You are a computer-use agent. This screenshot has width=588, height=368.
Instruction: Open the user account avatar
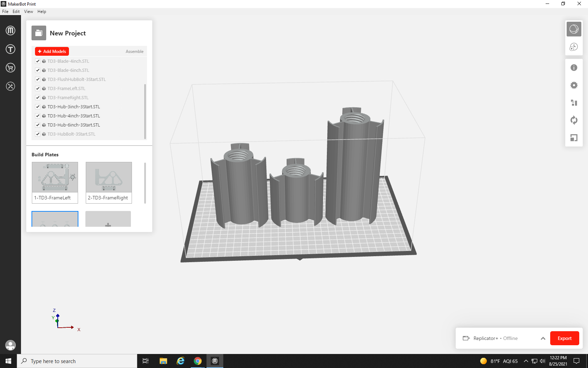[x=10, y=345]
